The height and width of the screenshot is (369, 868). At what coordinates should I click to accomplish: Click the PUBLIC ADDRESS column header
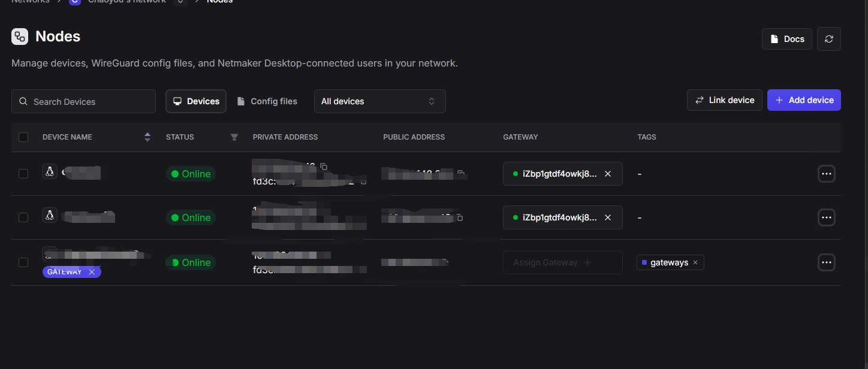click(414, 137)
